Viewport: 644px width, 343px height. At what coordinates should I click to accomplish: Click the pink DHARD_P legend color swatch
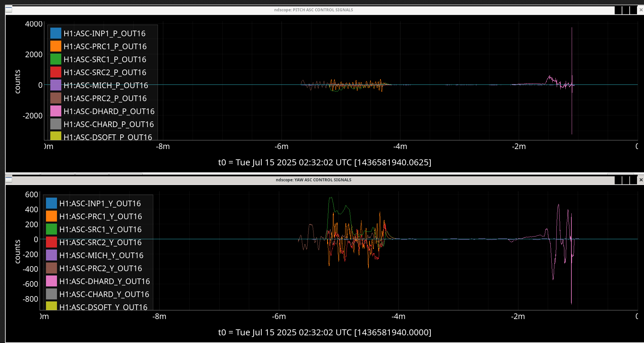click(56, 111)
